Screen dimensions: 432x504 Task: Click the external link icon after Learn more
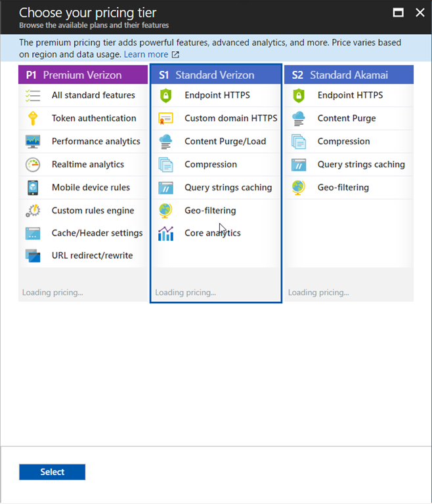pyautogui.click(x=175, y=54)
